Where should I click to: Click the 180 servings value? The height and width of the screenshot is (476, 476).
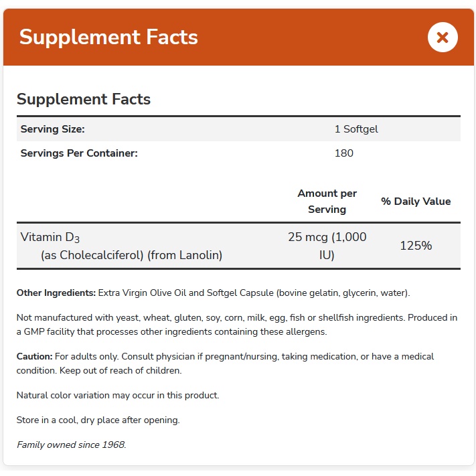click(x=344, y=153)
